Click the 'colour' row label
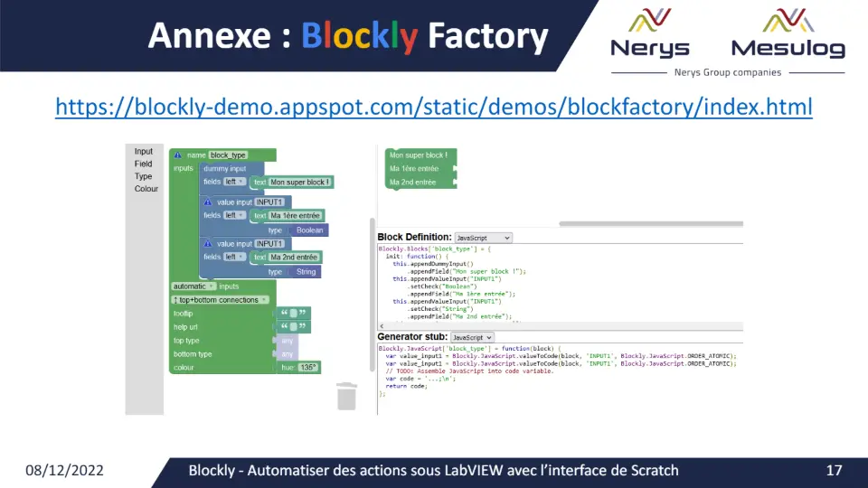This screenshot has height=488, width=868. tap(184, 368)
